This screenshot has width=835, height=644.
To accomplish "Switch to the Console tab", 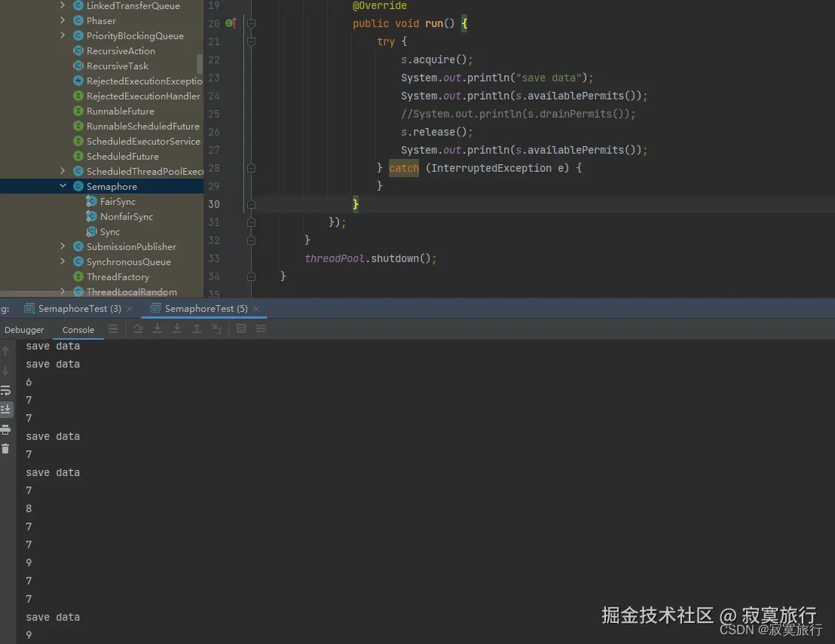I will tap(78, 330).
